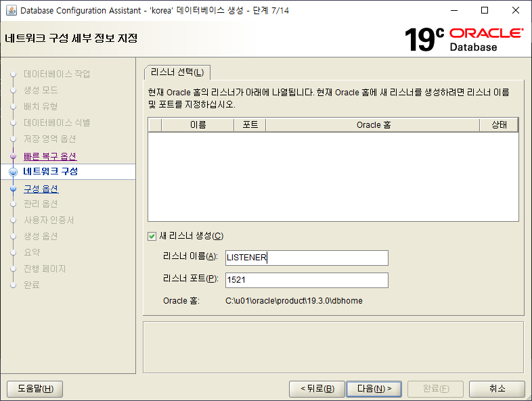Click the Oracle 19c Database logo
Screen dimensions: 532x401
pyautogui.click(x=464, y=39)
